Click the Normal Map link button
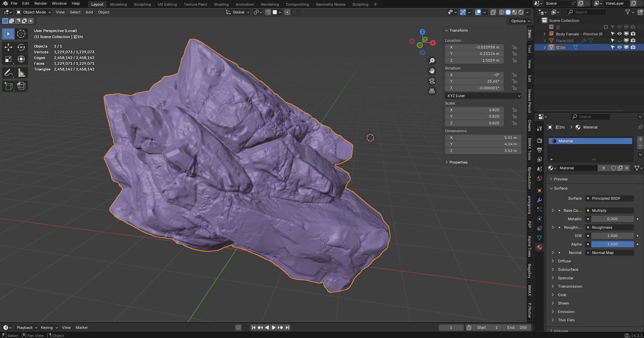The image size is (644, 338). (x=609, y=253)
